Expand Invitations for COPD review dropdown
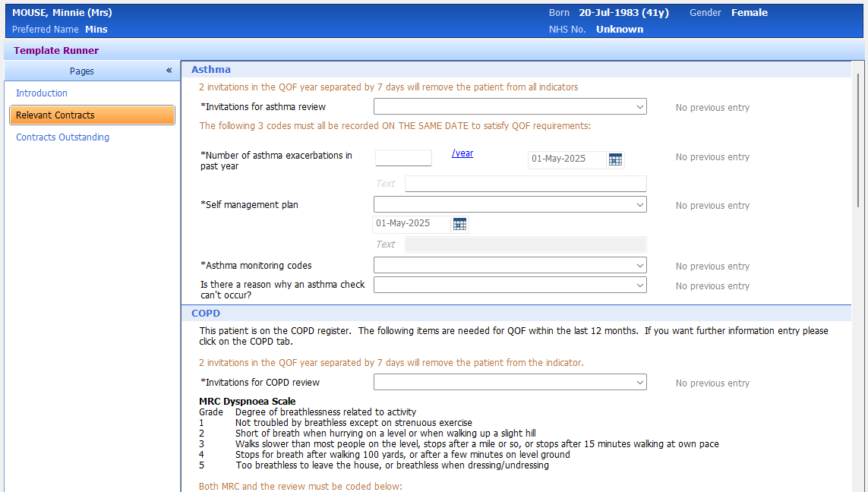868x492 pixels. (x=510, y=383)
